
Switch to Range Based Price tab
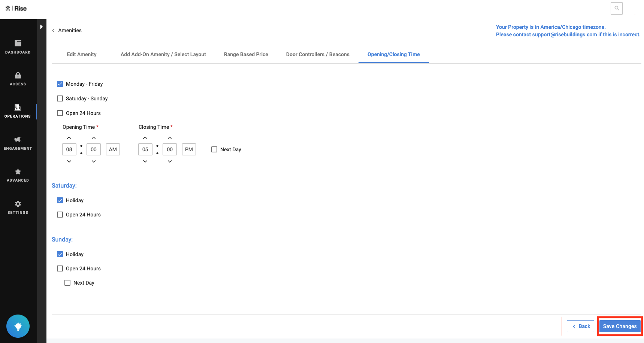tap(246, 54)
